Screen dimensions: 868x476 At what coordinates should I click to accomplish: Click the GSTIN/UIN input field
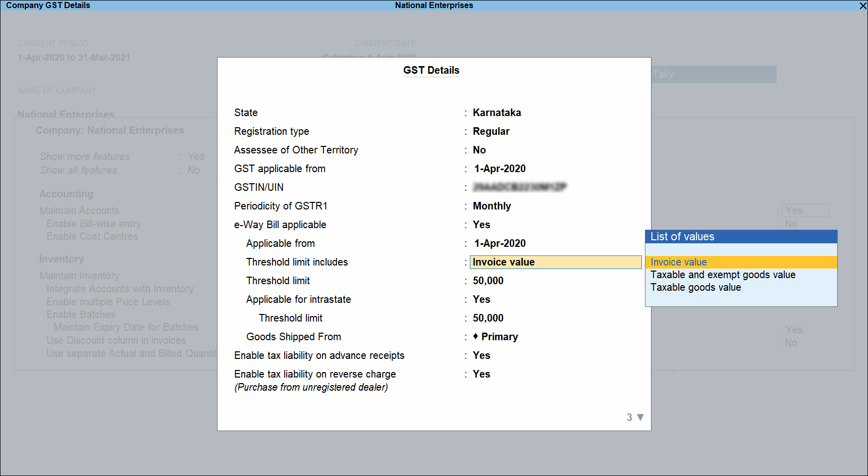[519, 187]
